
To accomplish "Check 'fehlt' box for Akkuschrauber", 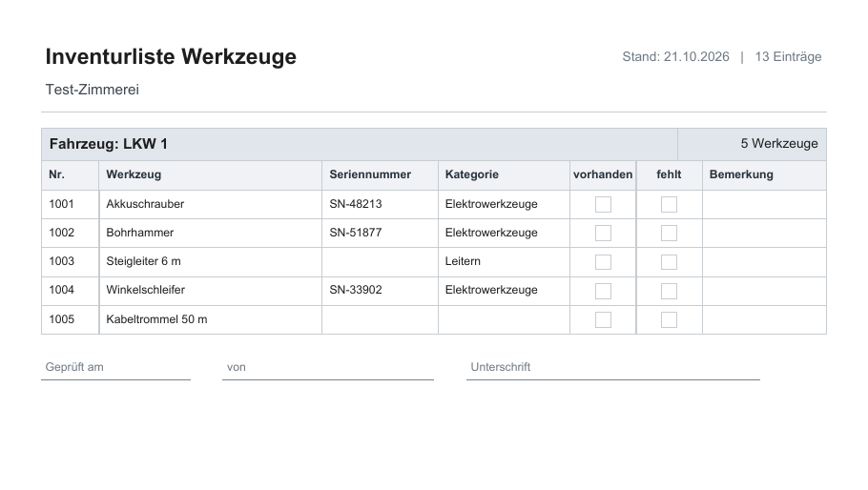I will [669, 205].
